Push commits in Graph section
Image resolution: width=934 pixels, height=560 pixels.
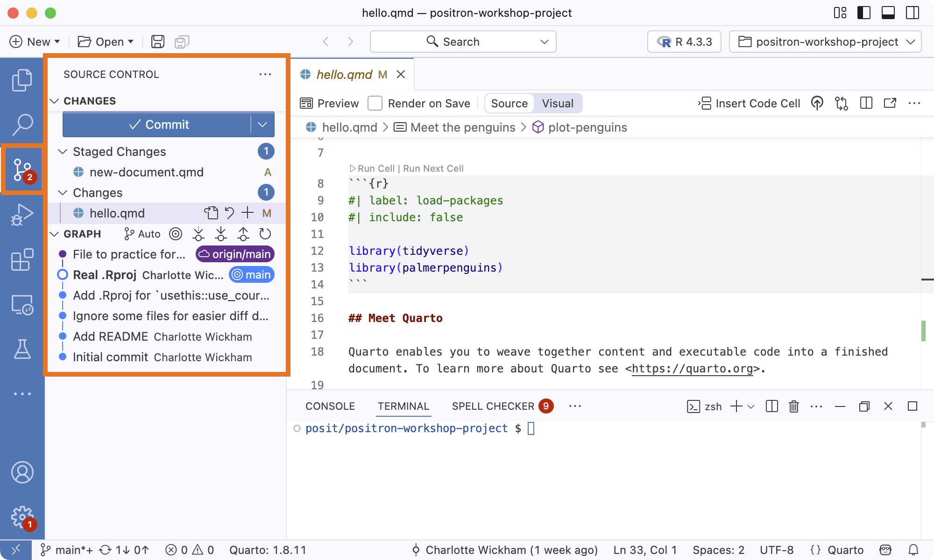tap(243, 234)
